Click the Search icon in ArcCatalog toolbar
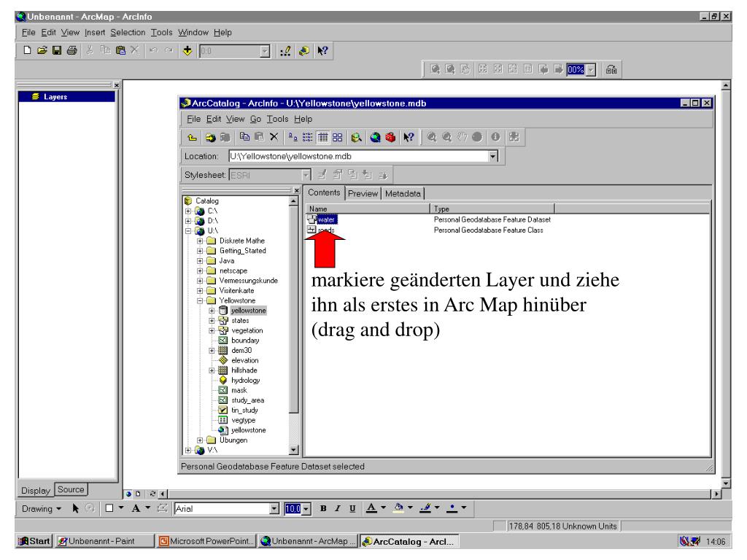This screenshot has height=560, width=747. pyautogui.click(x=356, y=137)
